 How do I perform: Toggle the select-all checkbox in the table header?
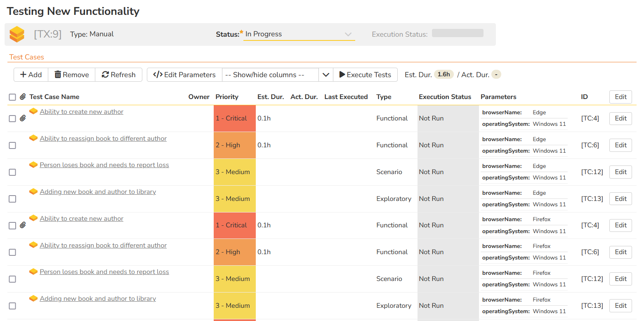[12, 97]
